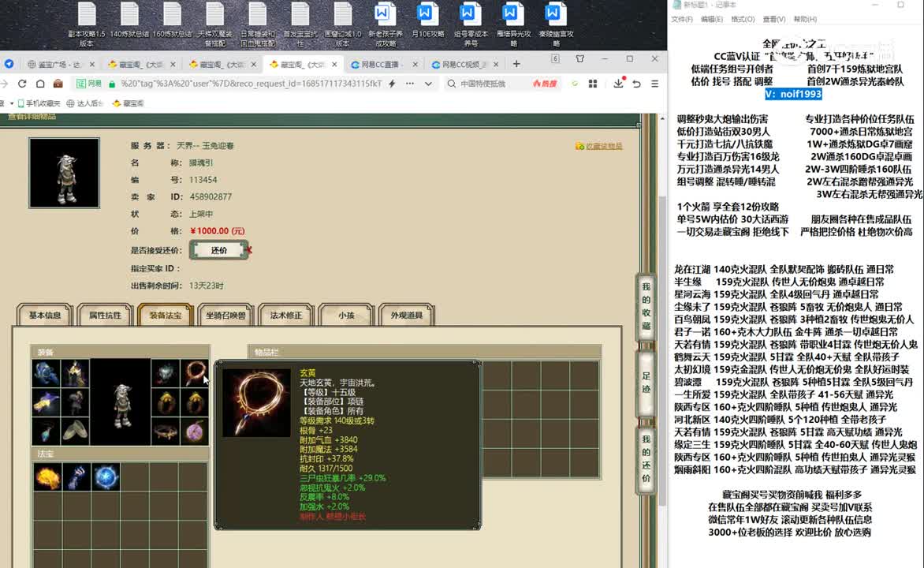Open the browser downloads icon on toolbar

click(x=620, y=84)
